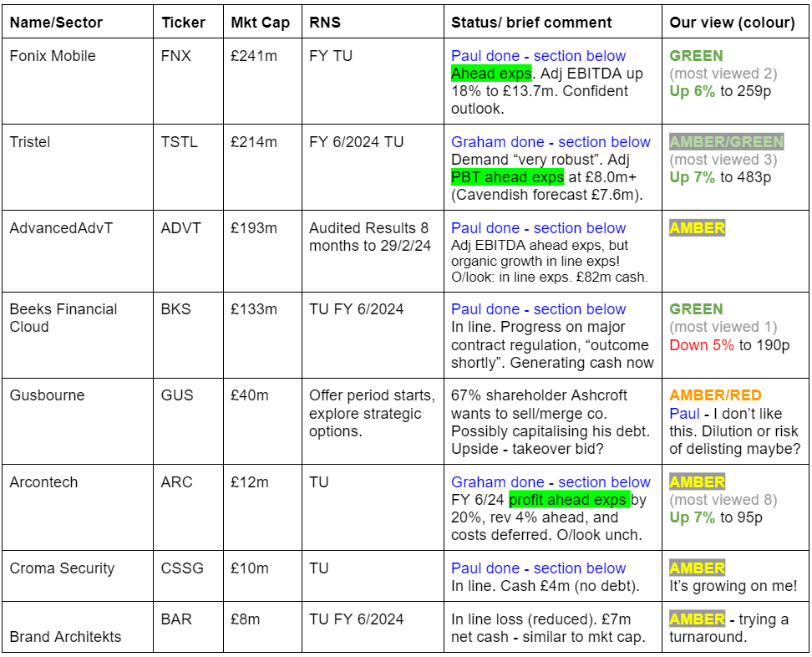Follow the AdvancedAdvT 'Paul done - section below' link
The width and height of the screenshot is (812, 657).
(x=538, y=228)
